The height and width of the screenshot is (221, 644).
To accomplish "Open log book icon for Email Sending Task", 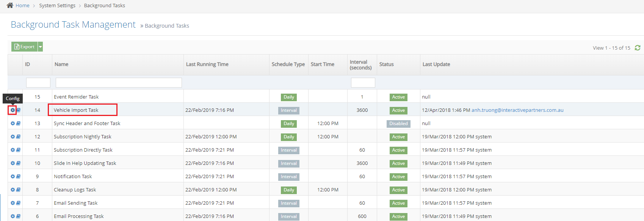I will [18, 203].
